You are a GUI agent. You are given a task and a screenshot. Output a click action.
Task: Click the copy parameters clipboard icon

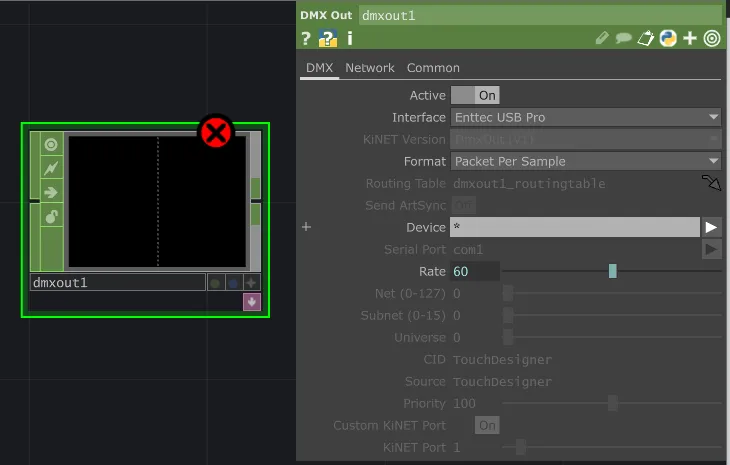tap(646, 38)
